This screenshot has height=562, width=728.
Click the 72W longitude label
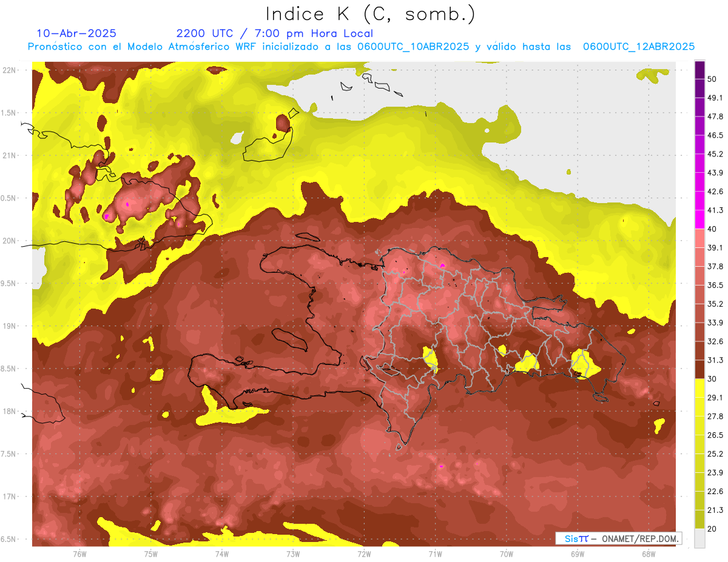364,554
